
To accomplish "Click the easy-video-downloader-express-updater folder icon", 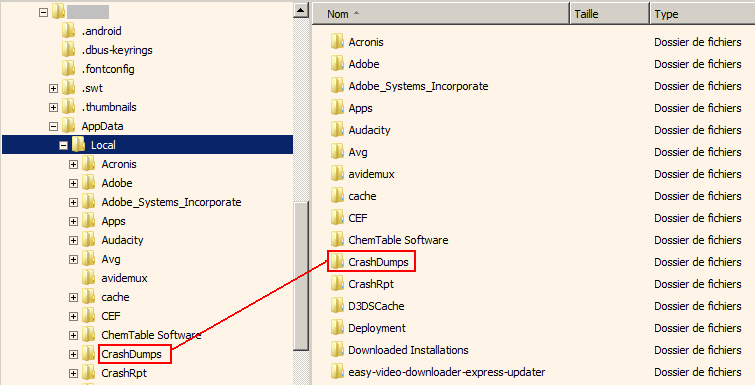I will [337, 372].
